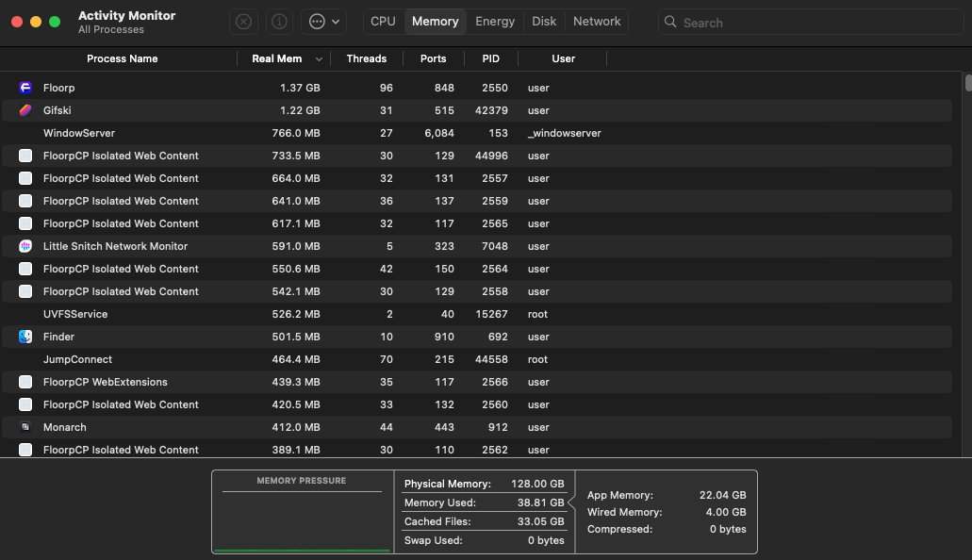The height and width of the screenshot is (560, 972).
Task: Click the Memory Used 38.81 GB value
Action: tap(540, 502)
